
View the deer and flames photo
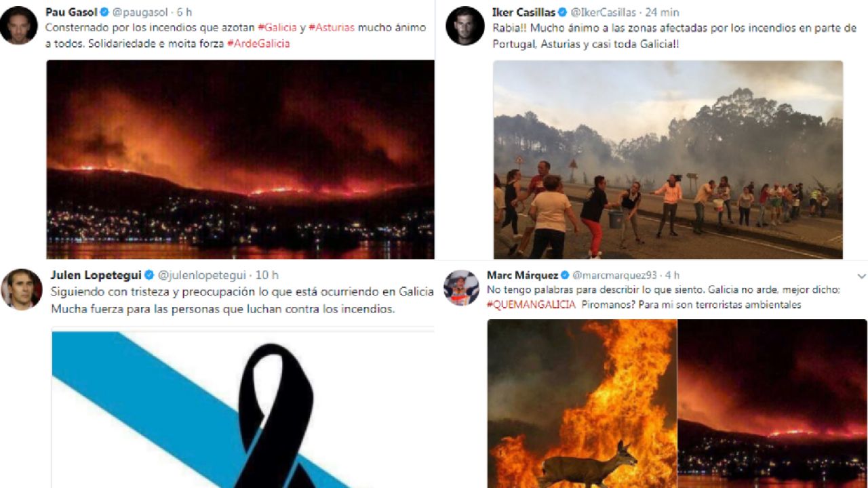coord(582,403)
